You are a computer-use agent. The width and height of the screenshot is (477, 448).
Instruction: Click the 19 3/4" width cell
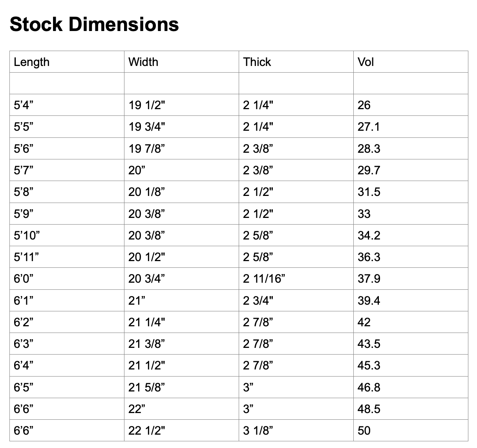pos(146,127)
